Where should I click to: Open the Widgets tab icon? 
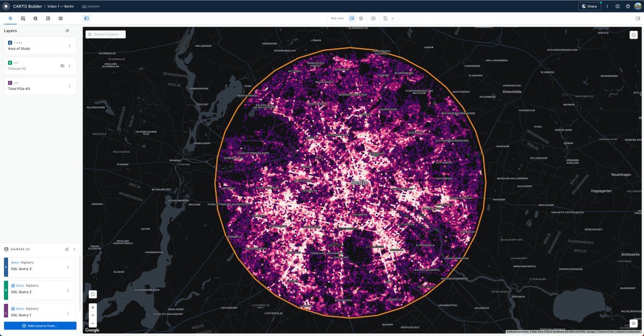click(x=23, y=18)
